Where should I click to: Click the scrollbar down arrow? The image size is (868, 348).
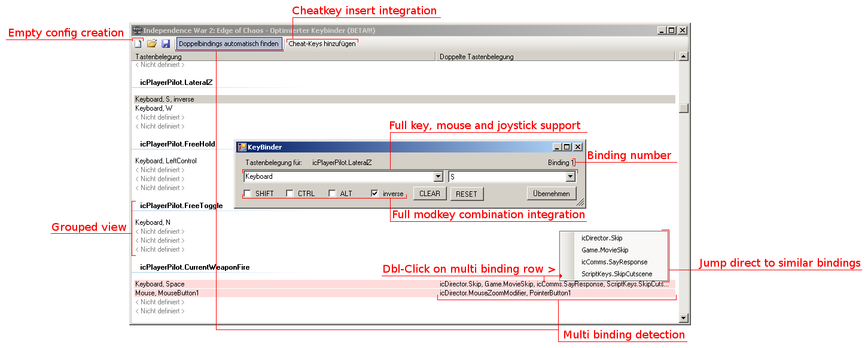[684, 318]
